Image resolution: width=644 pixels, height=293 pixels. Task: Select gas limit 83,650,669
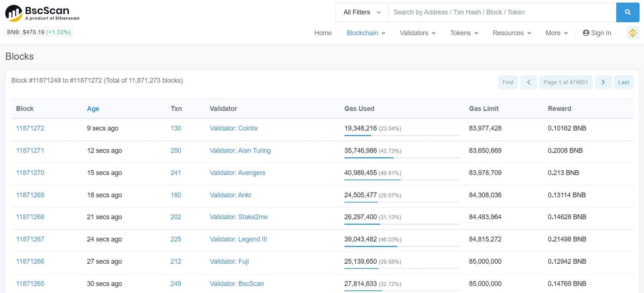point(485,151)
